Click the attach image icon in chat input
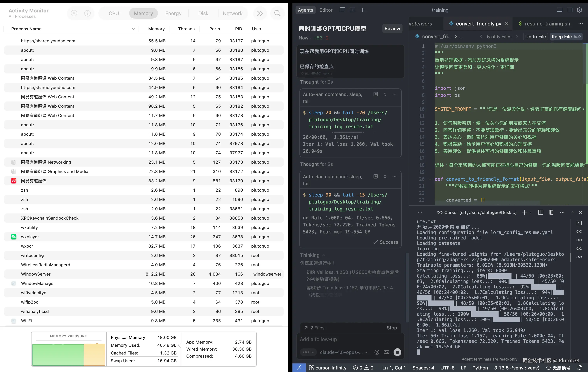 (x=386, y=352)
